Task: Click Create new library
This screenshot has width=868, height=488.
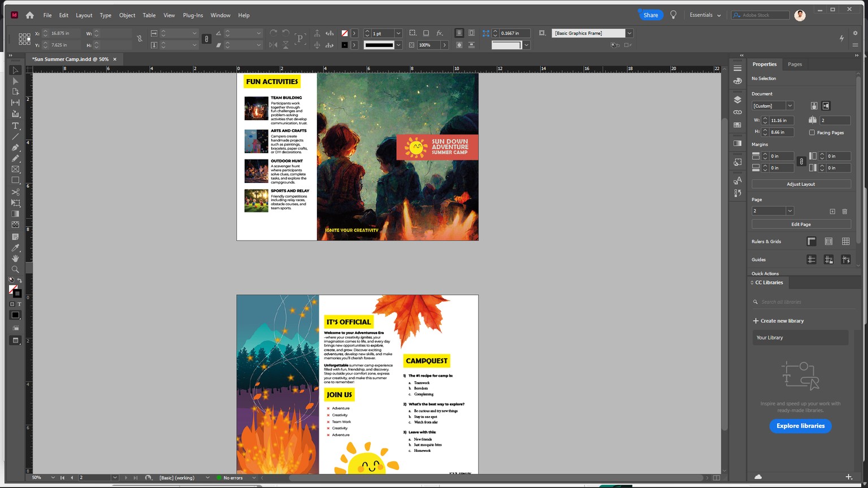Action: 778,321
